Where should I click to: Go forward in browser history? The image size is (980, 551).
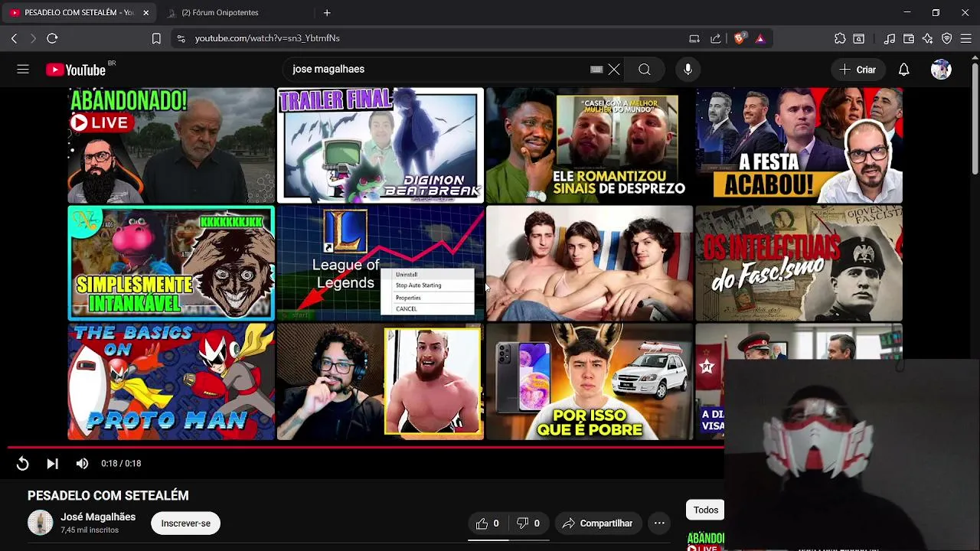(x=33, y=38)
